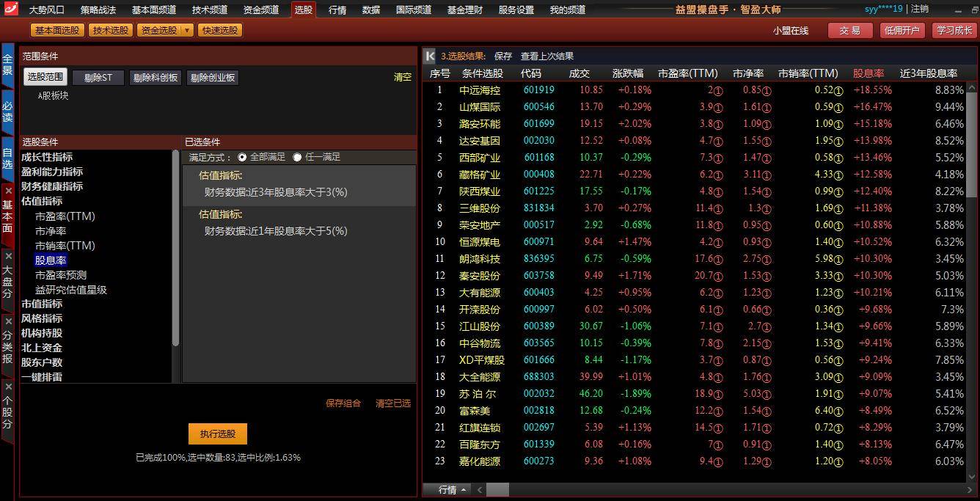Open 行情 menu tab
The height and width of the screenshot is (501, 980).
[x=337, y=10]
